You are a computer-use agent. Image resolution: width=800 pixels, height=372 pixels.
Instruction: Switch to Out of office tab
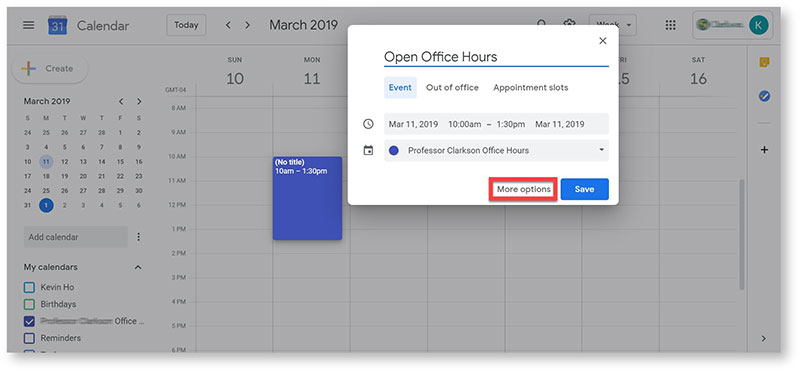(x=452, y=87)
